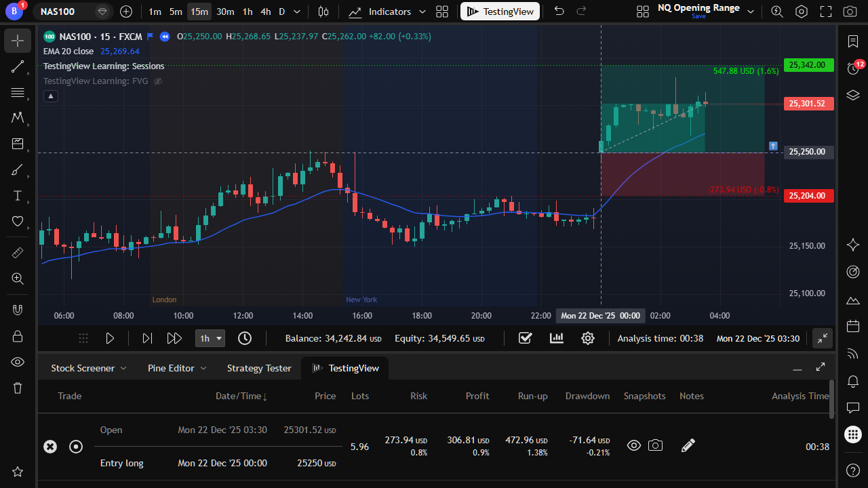Remove objects with the trash icon
Image resolution: width=868 pixels, height=488 pixels.
coord(18,388)
